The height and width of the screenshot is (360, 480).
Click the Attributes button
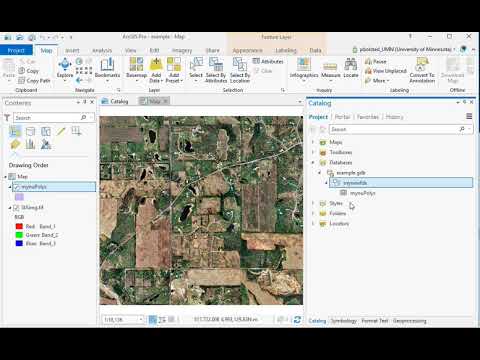[x=268, y=61]
